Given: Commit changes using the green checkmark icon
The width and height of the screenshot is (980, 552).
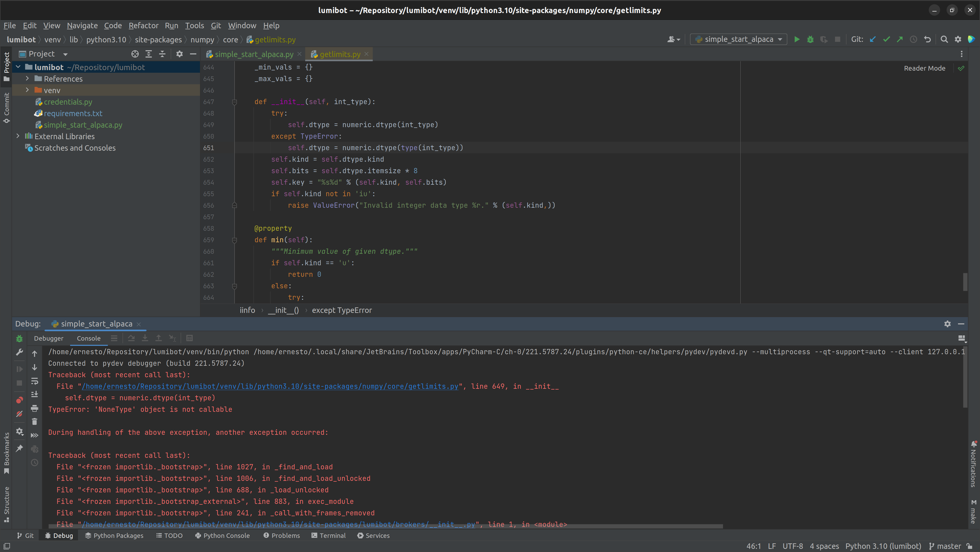Looking at the screenshot, I should (887, 39).
